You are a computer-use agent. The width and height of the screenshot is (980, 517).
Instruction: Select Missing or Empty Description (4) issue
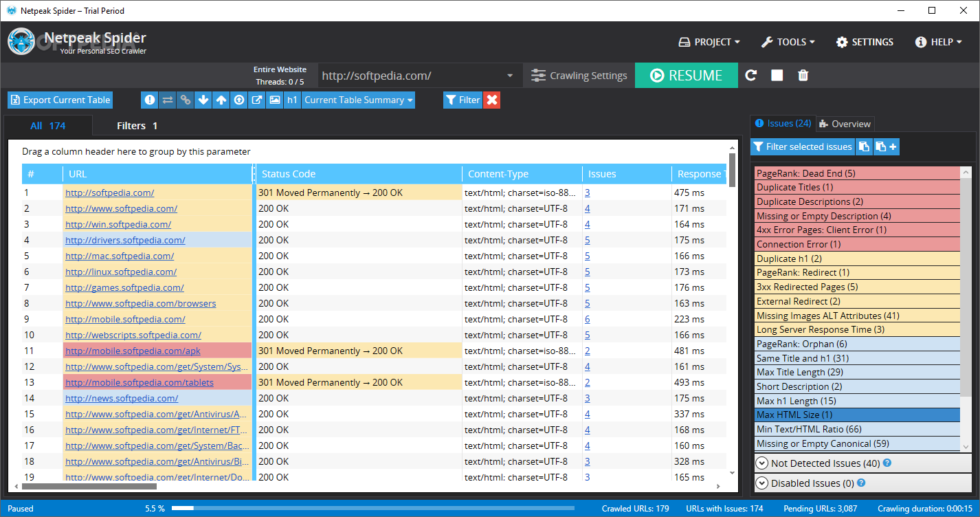pos(856,216)
